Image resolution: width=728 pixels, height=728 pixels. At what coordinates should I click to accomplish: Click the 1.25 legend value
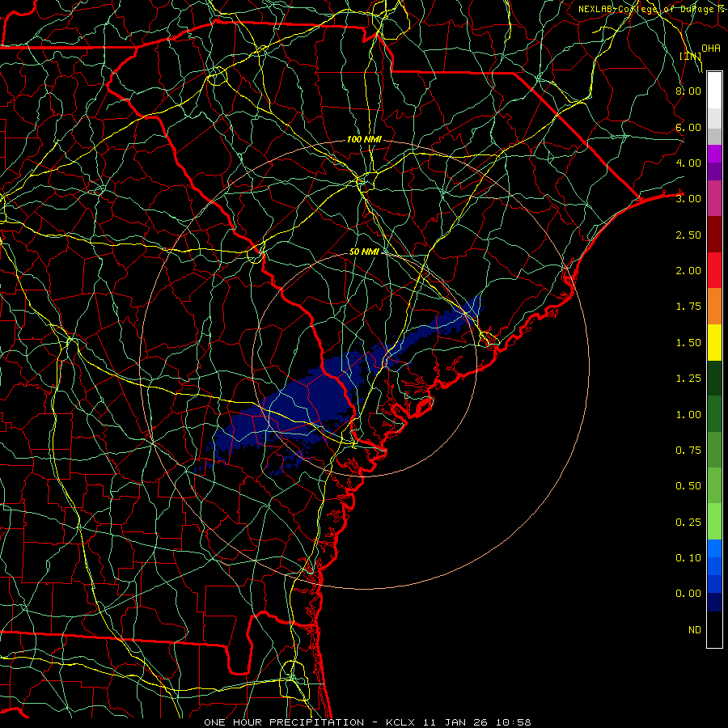tap(688, 379)
